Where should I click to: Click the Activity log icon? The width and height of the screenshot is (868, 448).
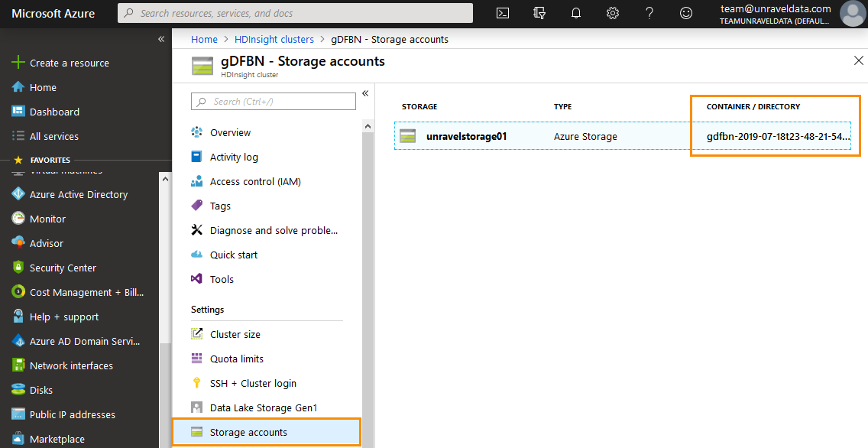[x=196, y=156]
